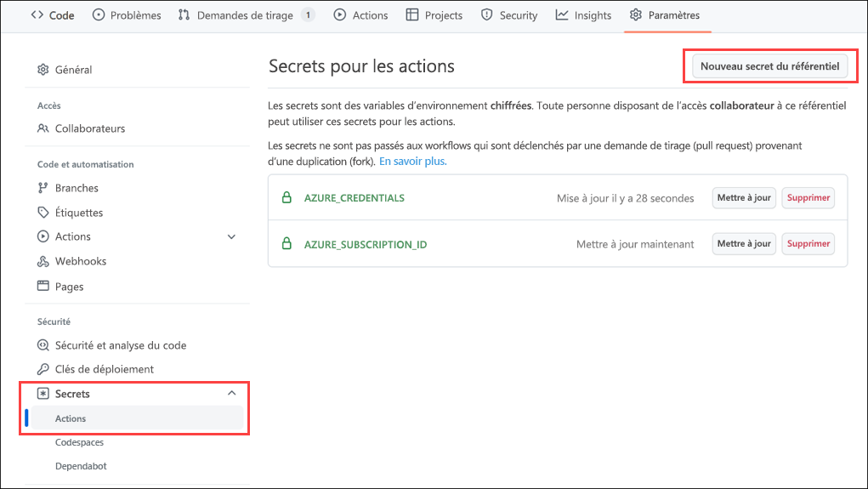868x489 pixels.
Task: Click the Paramètres gear icon in top bar
Action: coord(636,15)
